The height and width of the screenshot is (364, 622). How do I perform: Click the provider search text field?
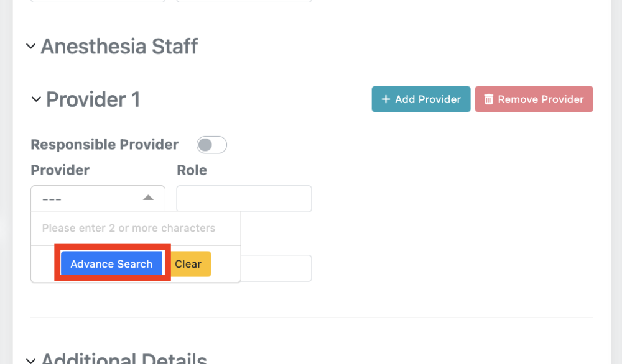pyautogui.click(x=136, y=227)
